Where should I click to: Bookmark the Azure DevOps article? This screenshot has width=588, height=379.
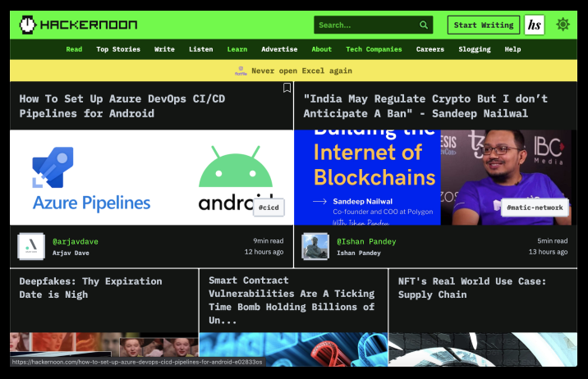point(287,88)
